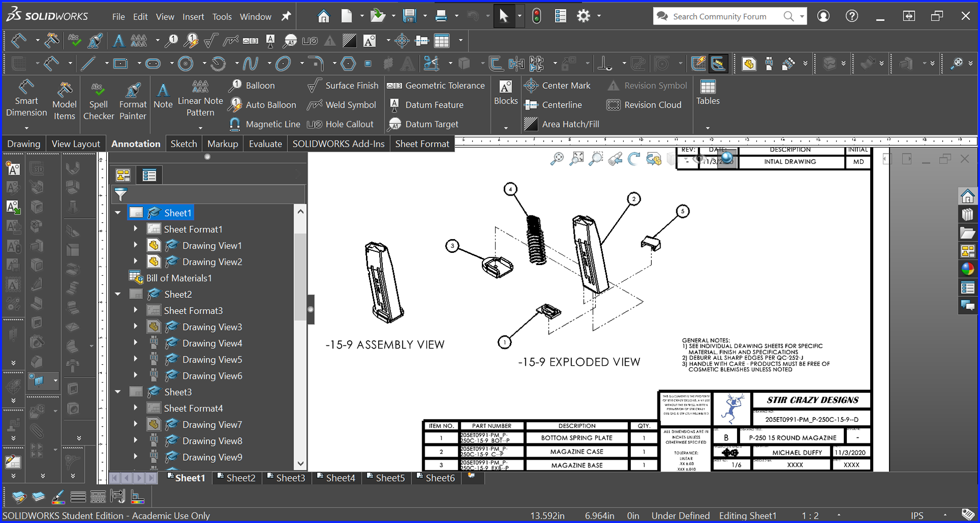980x523 pixels.
Task: Open Model Items tool
Action: [64, 101]
